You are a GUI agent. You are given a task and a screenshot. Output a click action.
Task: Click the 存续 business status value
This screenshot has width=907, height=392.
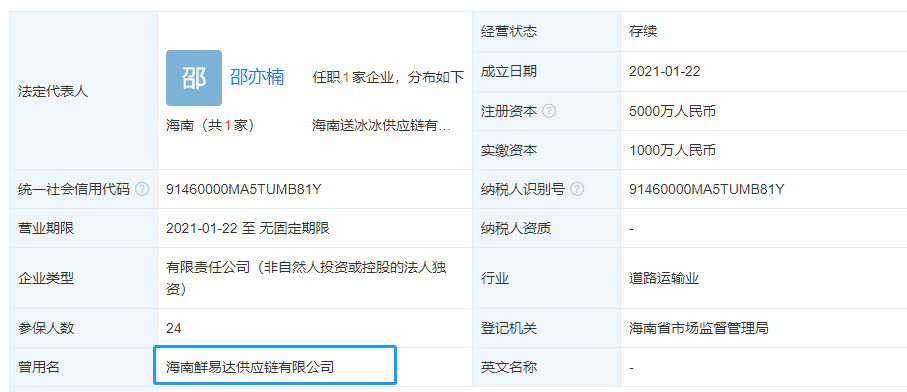click(643, 31)
